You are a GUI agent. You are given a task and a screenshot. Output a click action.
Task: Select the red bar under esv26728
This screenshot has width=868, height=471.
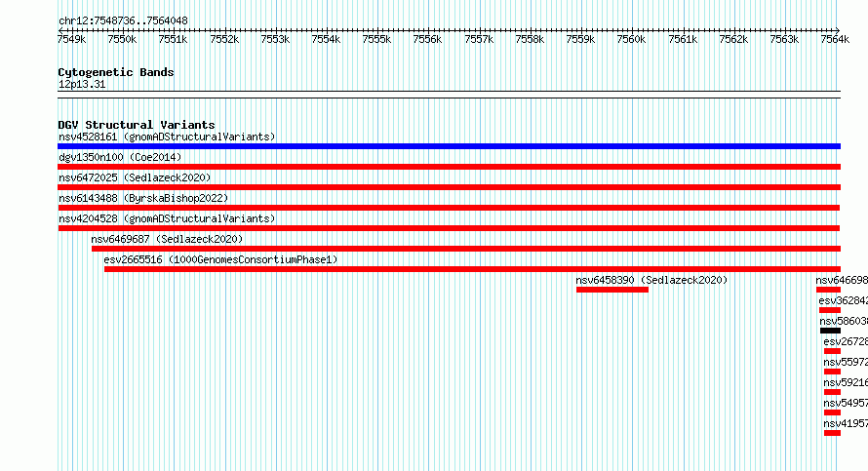[832, 351]
